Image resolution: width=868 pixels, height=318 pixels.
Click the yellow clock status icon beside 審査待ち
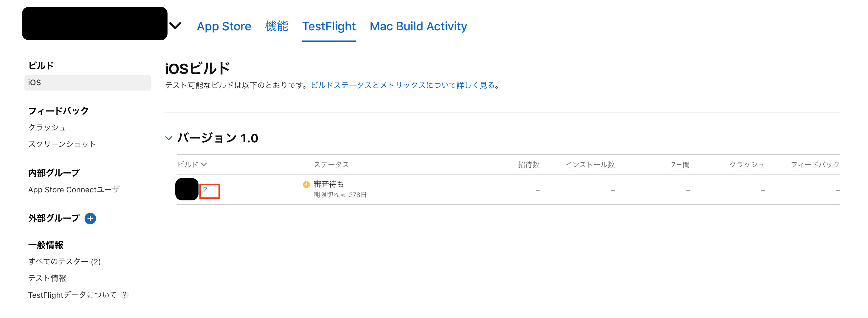tap(306, 184)
